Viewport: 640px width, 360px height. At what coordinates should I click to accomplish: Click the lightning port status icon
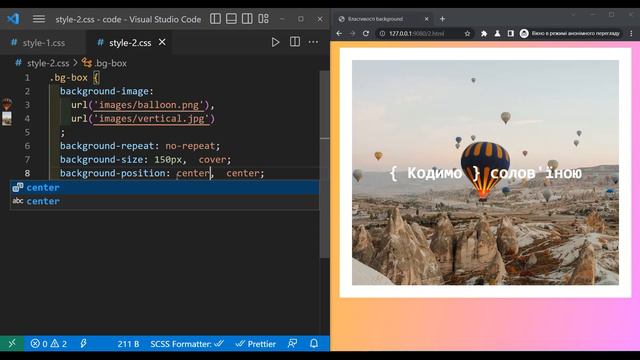[83, 344]
